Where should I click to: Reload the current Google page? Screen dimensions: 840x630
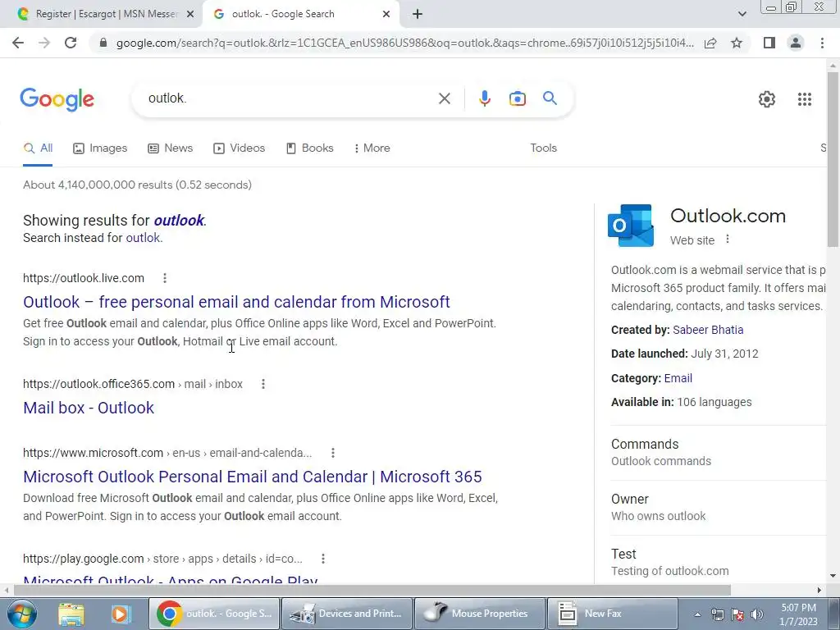pyautogui.click(x=71, y=43)
